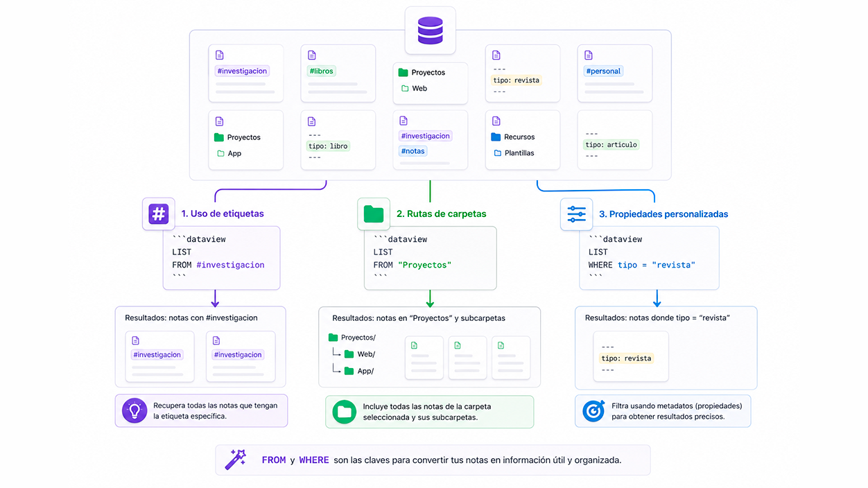
Task: Click the target icon in the metadatos tip
Action: [x=593, y=411]
